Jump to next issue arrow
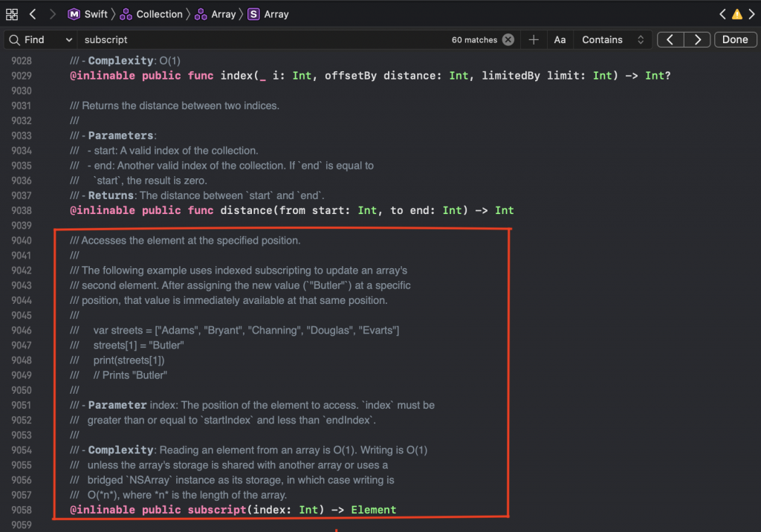 click(752, 14)
